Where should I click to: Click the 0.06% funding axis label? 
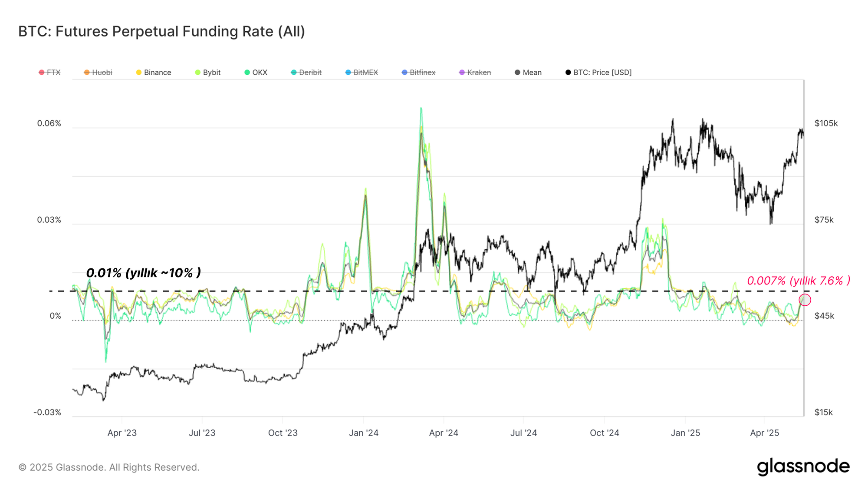49,123
